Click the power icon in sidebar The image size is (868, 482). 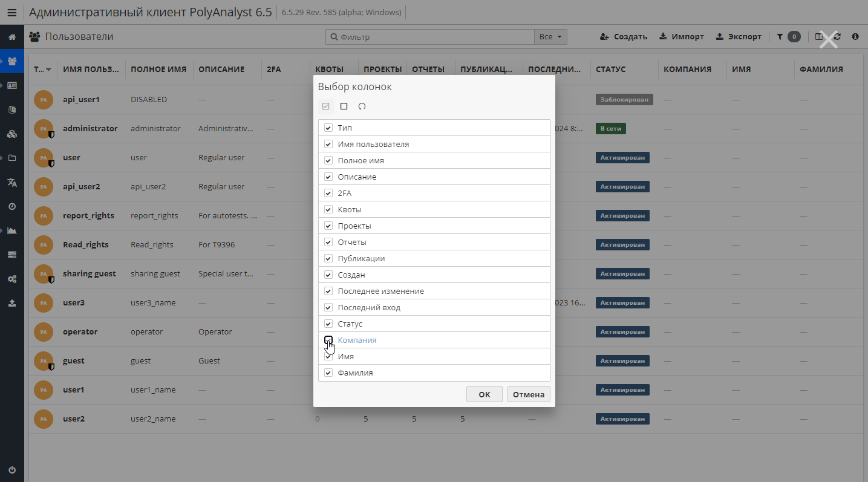coord(12,470)
